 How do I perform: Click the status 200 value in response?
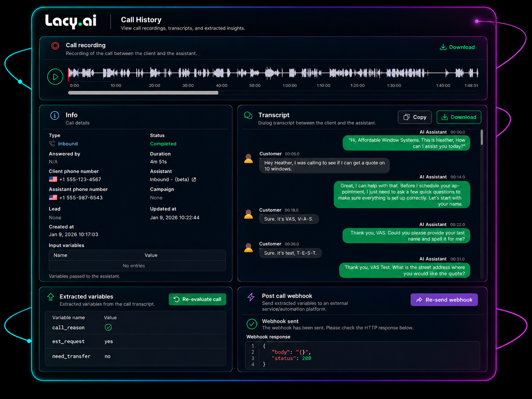306,358
